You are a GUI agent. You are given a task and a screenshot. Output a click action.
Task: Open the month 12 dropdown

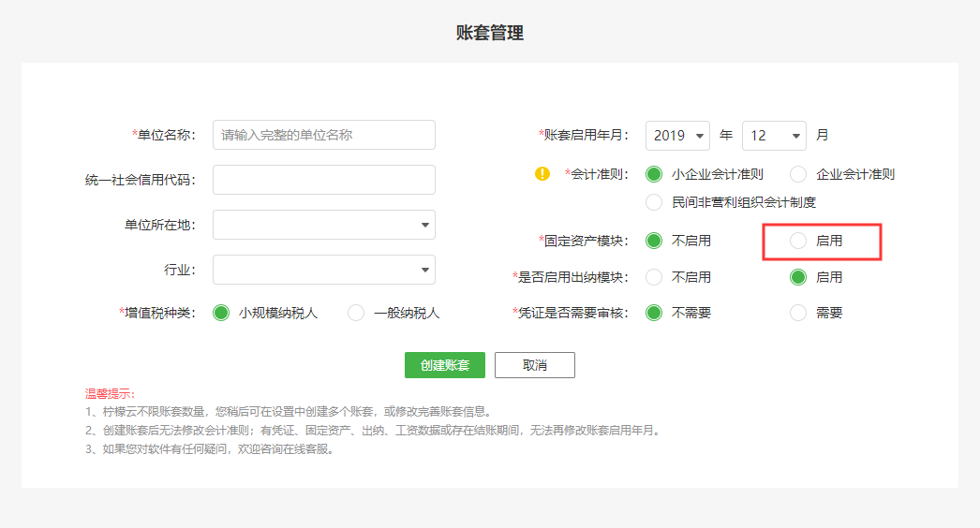click(774, 136)
